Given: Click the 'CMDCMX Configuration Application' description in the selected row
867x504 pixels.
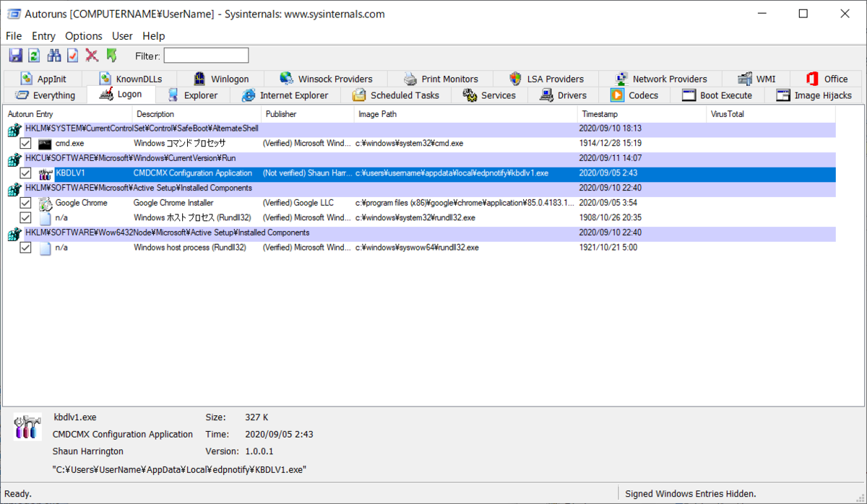Looking at the screenshot, I should (193, 173).
